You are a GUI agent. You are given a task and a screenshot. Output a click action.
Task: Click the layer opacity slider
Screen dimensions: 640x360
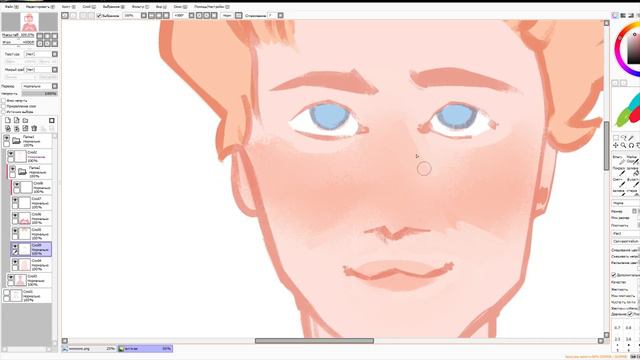click(40, 93)
